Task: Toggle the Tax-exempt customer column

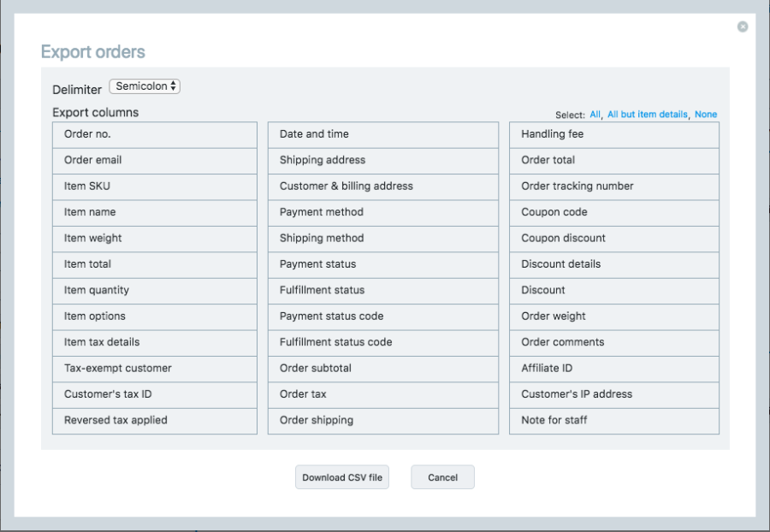Action: click(154, 369)
